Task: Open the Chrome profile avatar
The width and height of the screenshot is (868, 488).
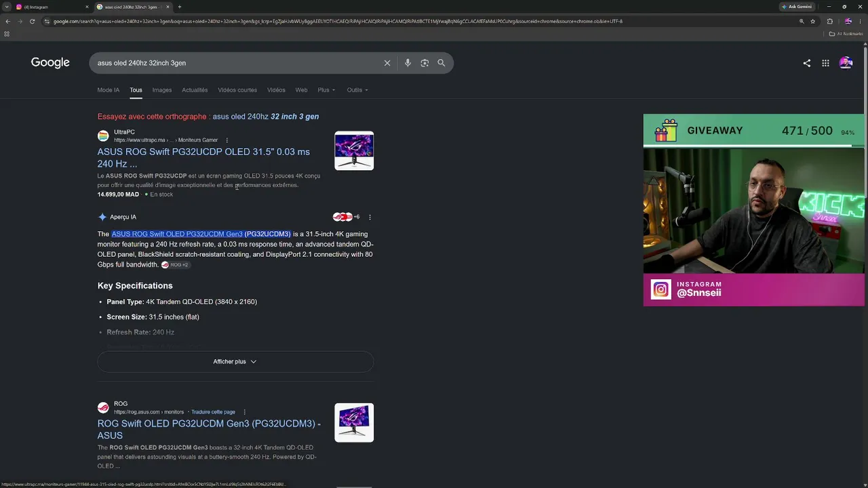Action: click(848, 21)
